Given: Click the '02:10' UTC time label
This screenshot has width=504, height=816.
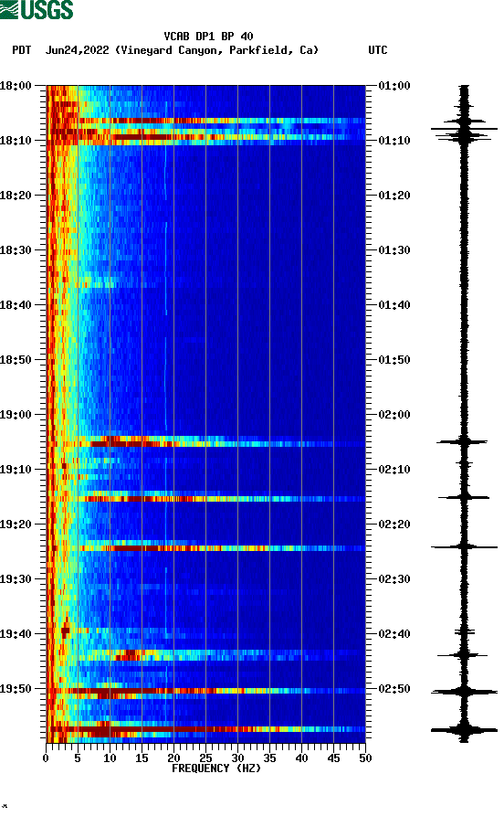Looking at the screenshot, I should coord(394,470).
